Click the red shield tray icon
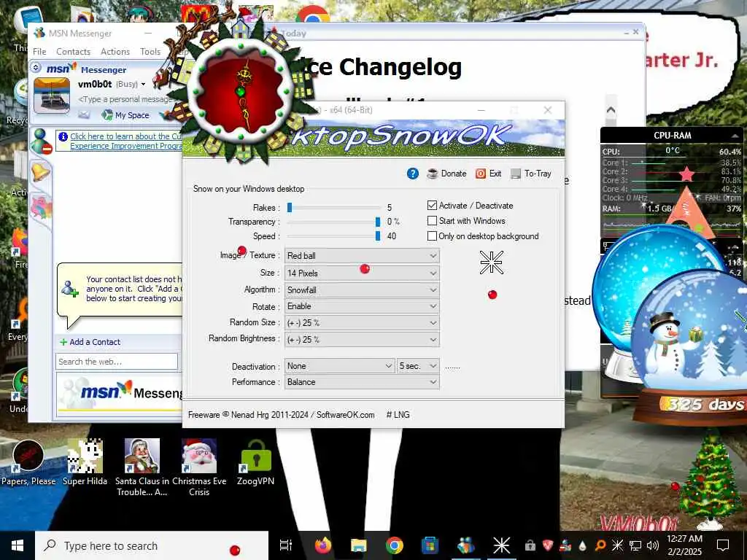Image resolution: width=747 pixels, height=560 pixels. point(548,545)
